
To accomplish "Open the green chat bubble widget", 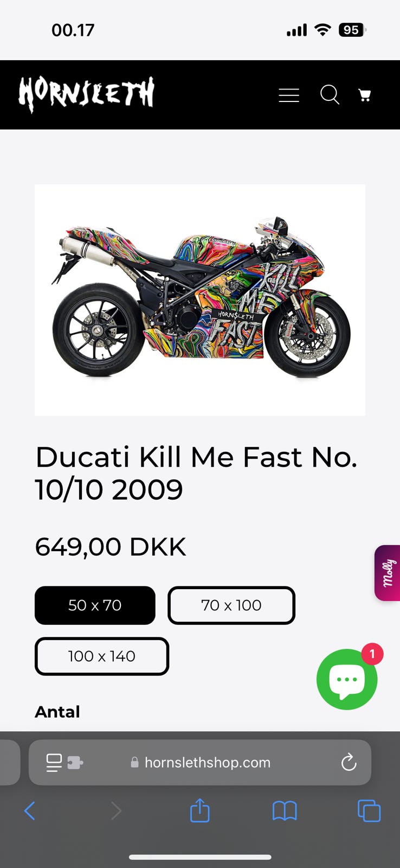I will [347, 679].
